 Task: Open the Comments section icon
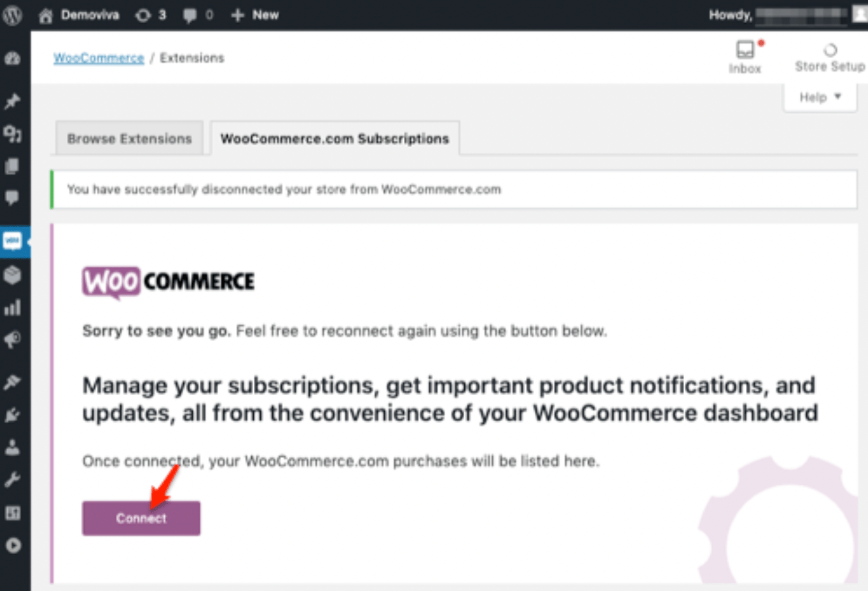(x=12, y=198)
